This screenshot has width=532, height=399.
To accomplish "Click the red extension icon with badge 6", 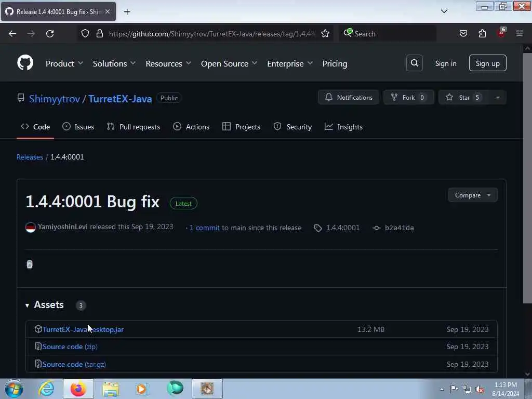I will pos(501,33).
